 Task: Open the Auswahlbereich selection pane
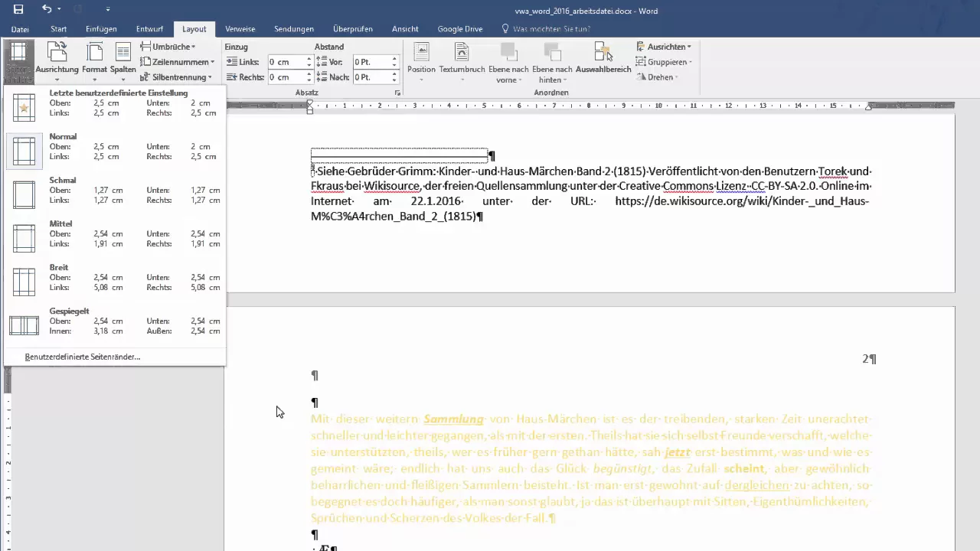coord(603,59)
